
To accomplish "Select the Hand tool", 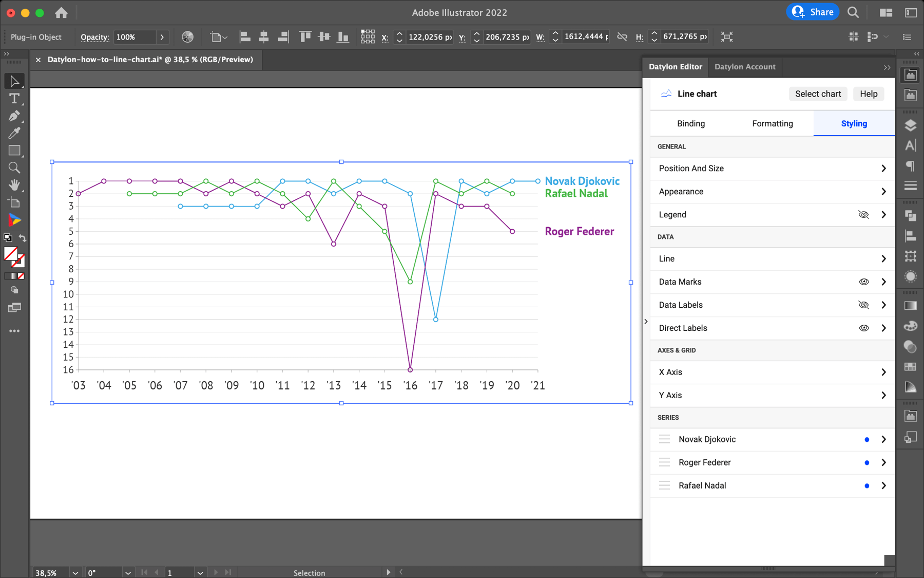I will pyautogui.click(x=14, y=184).
